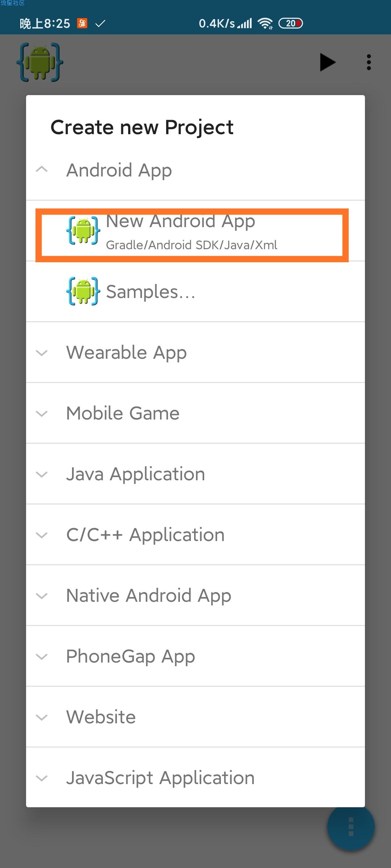
Task: Select the JavaScript Application category
Action: (x=195, y=777)
